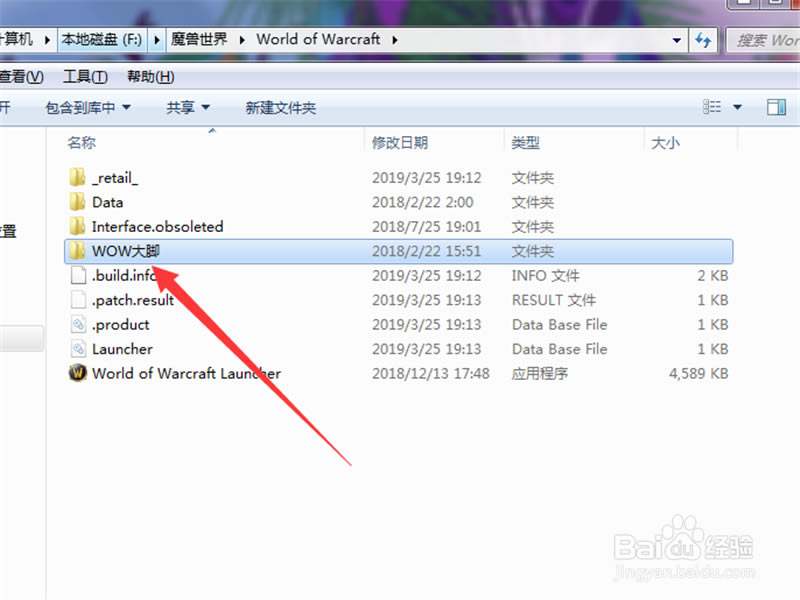Click the Interface.obsoleted folder icon
The width and height of the screenshot is (800, 600).
[78, 227]
